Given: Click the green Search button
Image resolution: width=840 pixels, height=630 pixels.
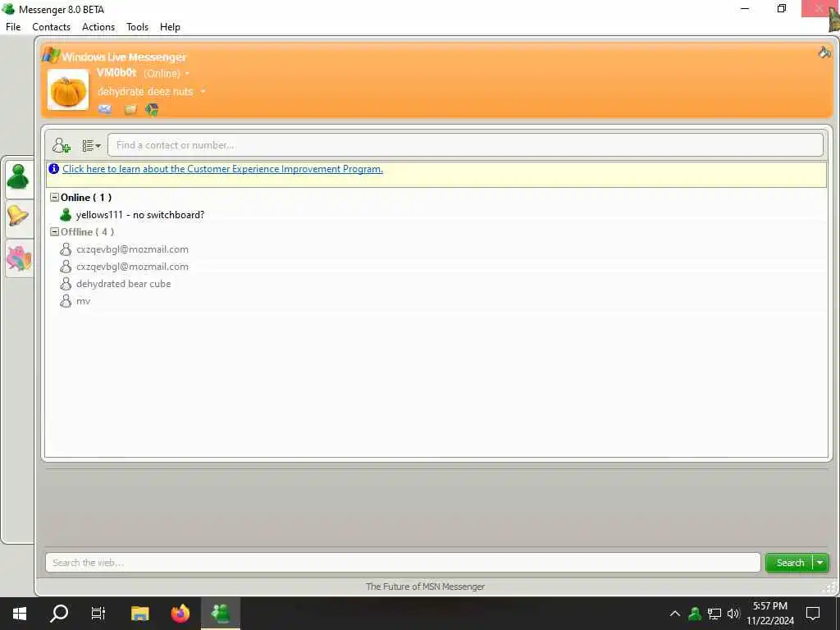Looking at the screenshot, I should [x=790, y=563].
